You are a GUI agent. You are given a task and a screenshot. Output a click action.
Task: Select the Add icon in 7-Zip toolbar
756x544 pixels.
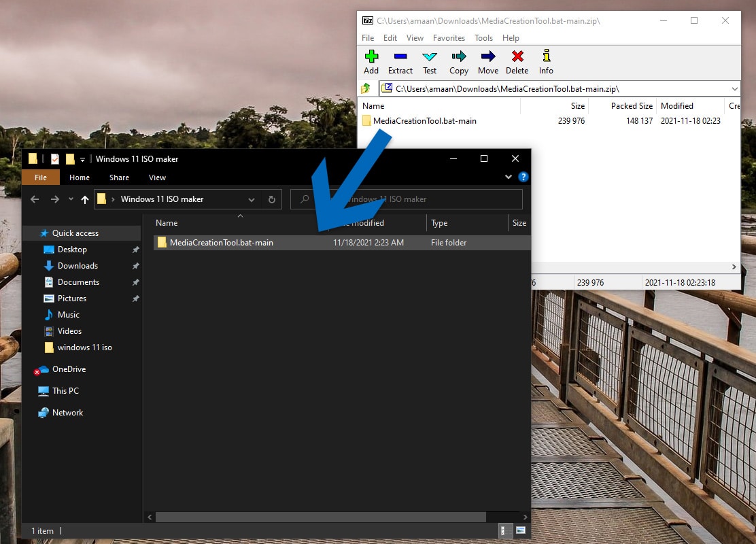click(371, 61)
